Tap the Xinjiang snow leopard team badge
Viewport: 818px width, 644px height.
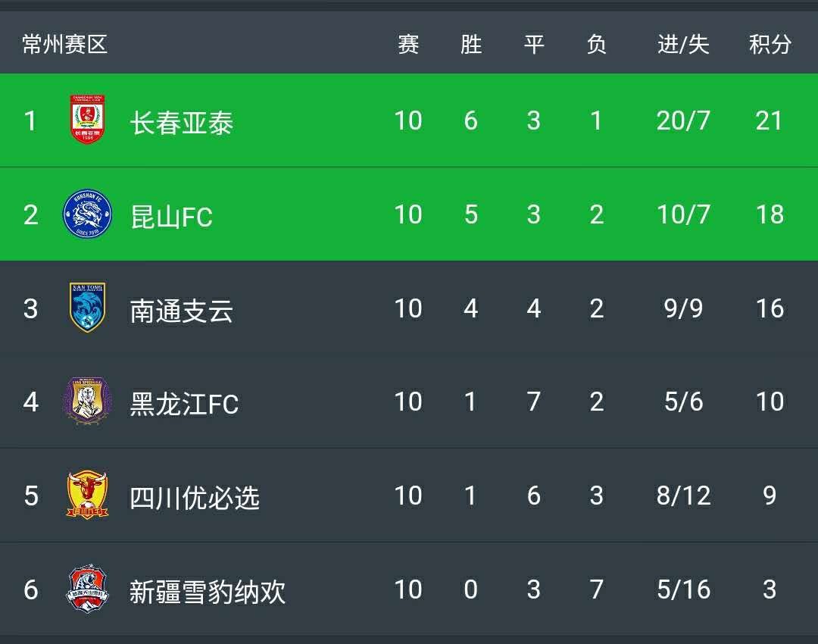tap(88, 589)
